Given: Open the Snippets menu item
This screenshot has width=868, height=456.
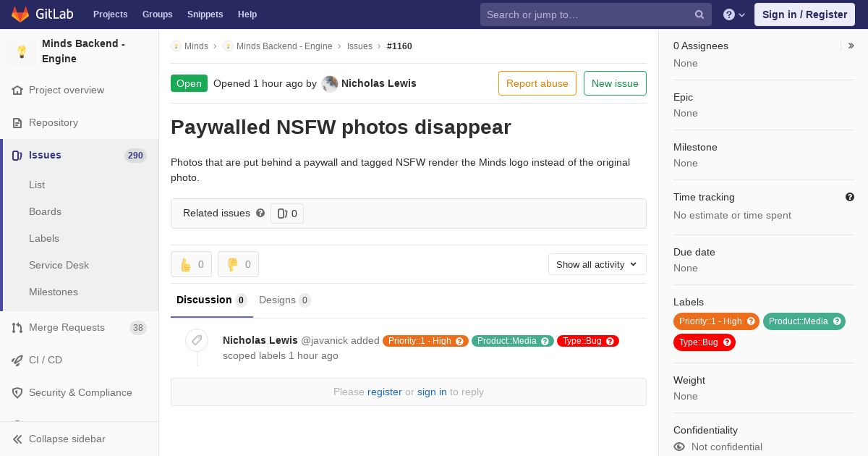Looking at the screenshot, I should click(x=205, y=14).
